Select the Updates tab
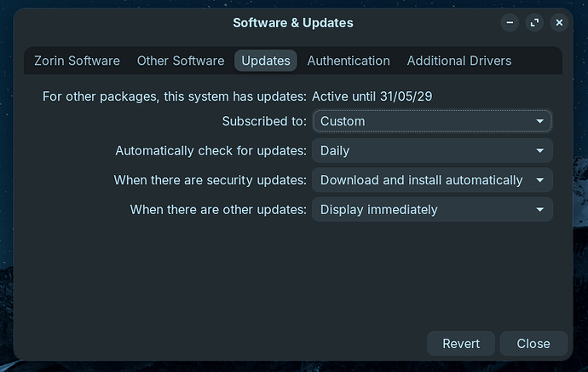The width and height of the screenshot is (588, 372). [x=266, y=61]
